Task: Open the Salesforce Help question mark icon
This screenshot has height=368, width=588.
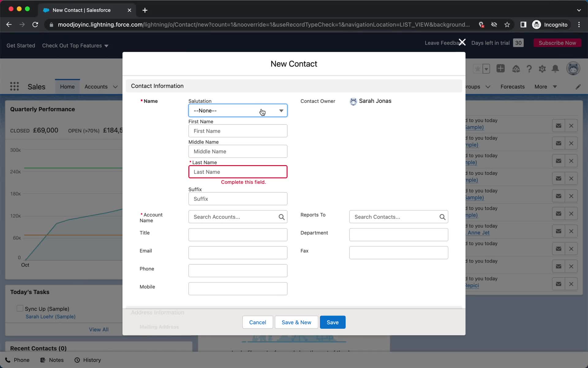Action: tap(529, 69)
